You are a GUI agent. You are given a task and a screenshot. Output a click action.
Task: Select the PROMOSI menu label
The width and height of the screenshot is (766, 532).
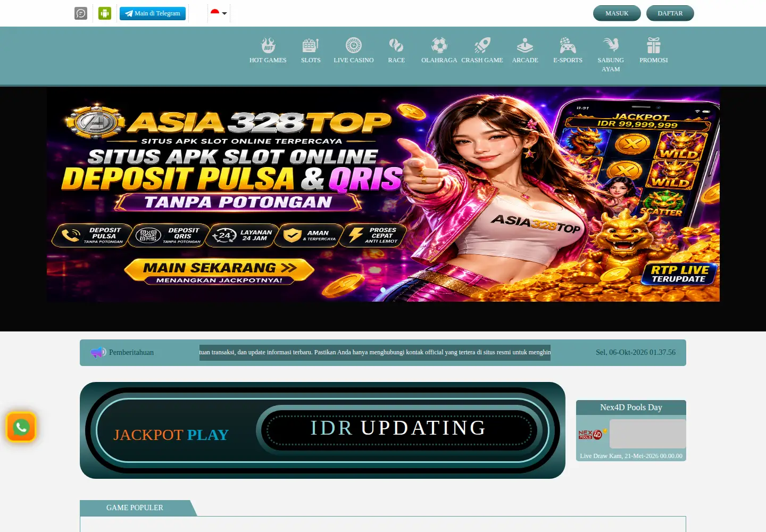click(x=654, y=60)
